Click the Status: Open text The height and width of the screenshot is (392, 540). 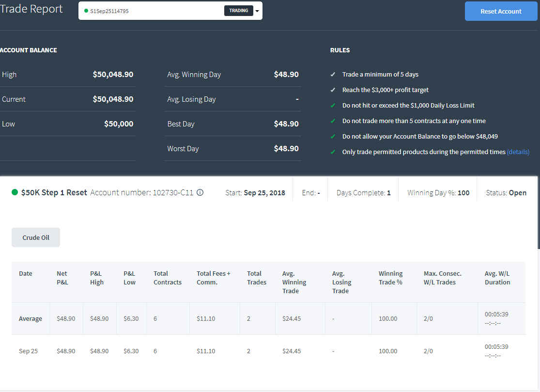point(506,193)
